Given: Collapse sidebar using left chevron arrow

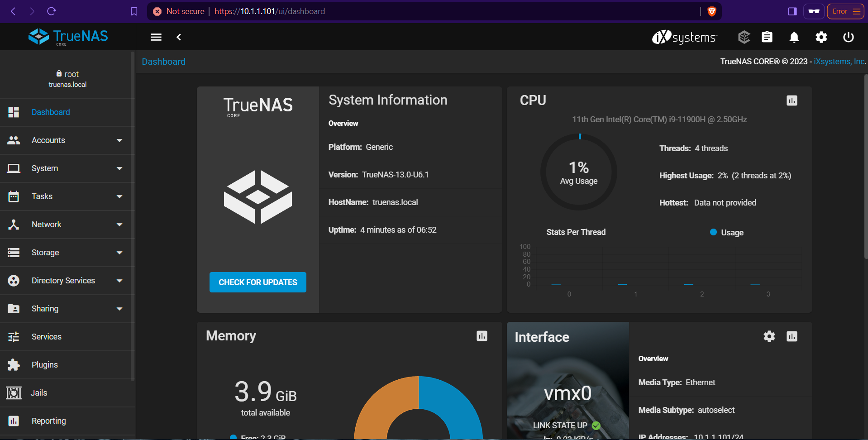Looking at the screenshot, I should pos(179,37).
